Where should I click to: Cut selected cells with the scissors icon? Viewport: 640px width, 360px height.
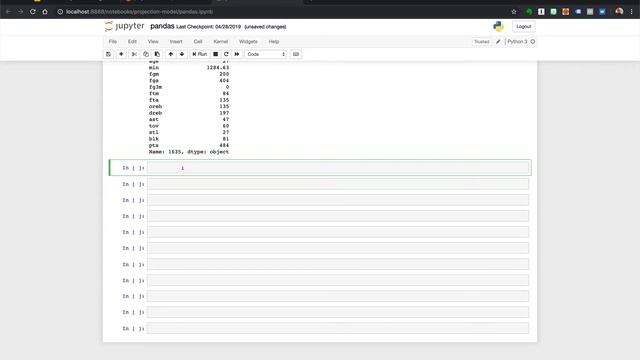pos(134,54)
